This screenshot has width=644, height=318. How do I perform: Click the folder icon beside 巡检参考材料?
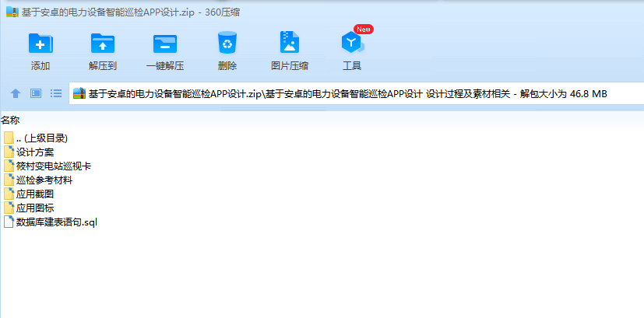coord(9,180)
